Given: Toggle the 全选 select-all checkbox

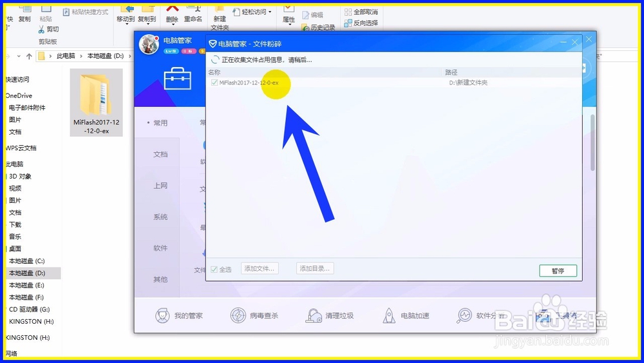Looking at the screenshot, I should pyautogui.click(x=214, y=270).
